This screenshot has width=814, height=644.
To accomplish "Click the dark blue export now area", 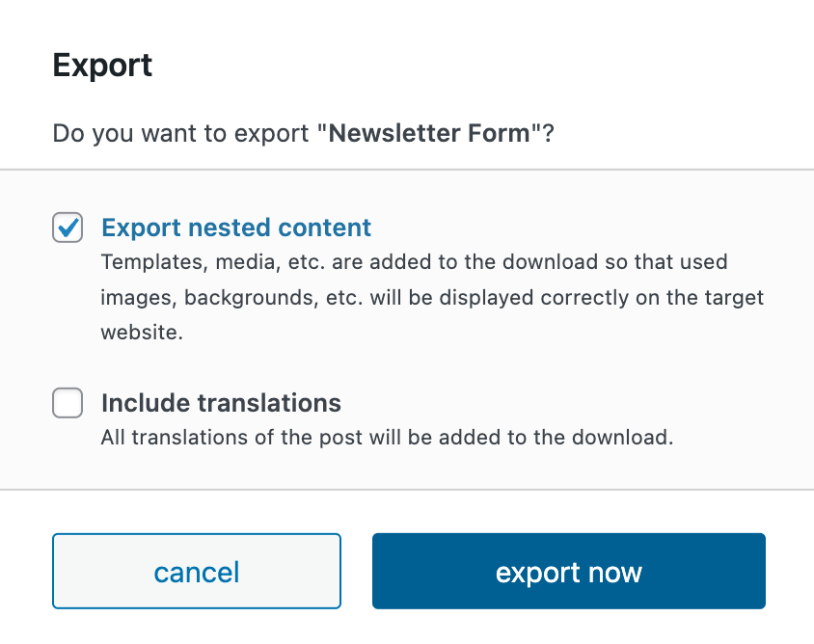I will pyautogui.click(x=568, y=571).
